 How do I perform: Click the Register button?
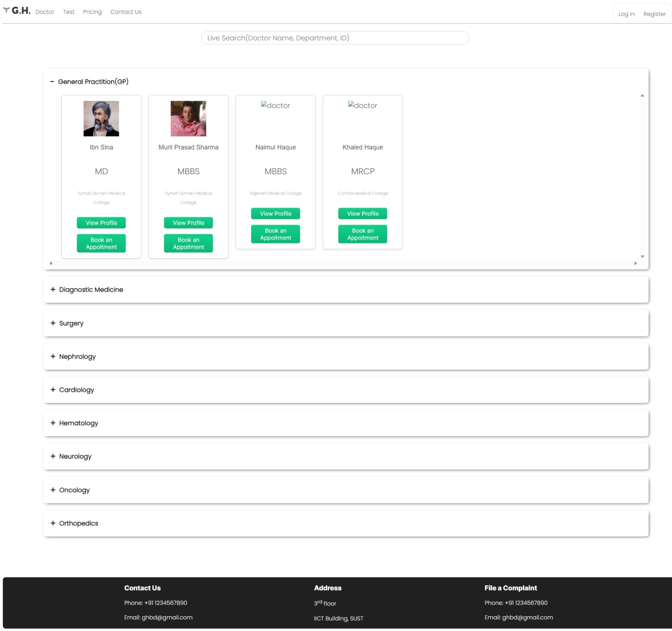pos(654,14)
